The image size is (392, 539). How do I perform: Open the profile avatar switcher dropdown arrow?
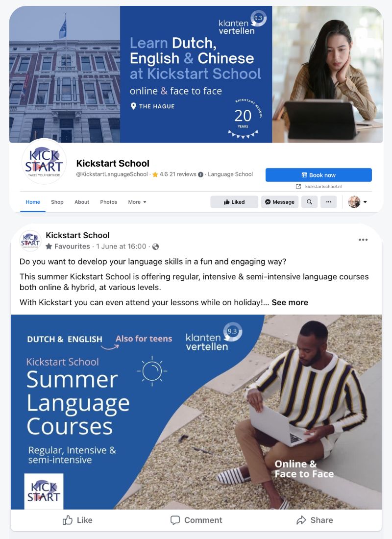[365, 202]
